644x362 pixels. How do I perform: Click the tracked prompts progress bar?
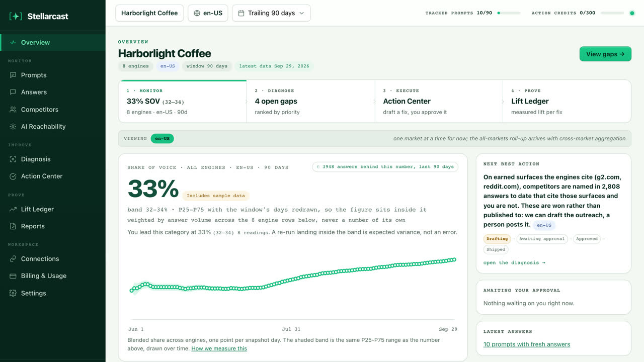[509, 13]
